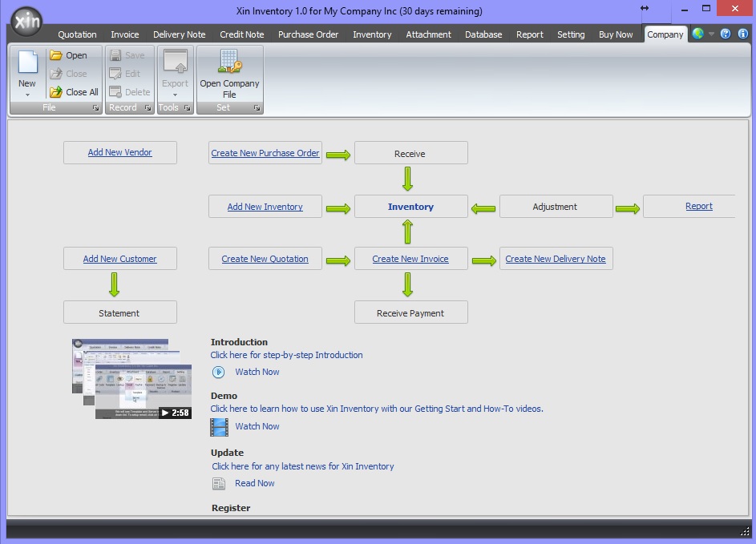Open the blue help question mark icon
The height and width of the screenshot is (544, 756).
[x=726, y=34]
